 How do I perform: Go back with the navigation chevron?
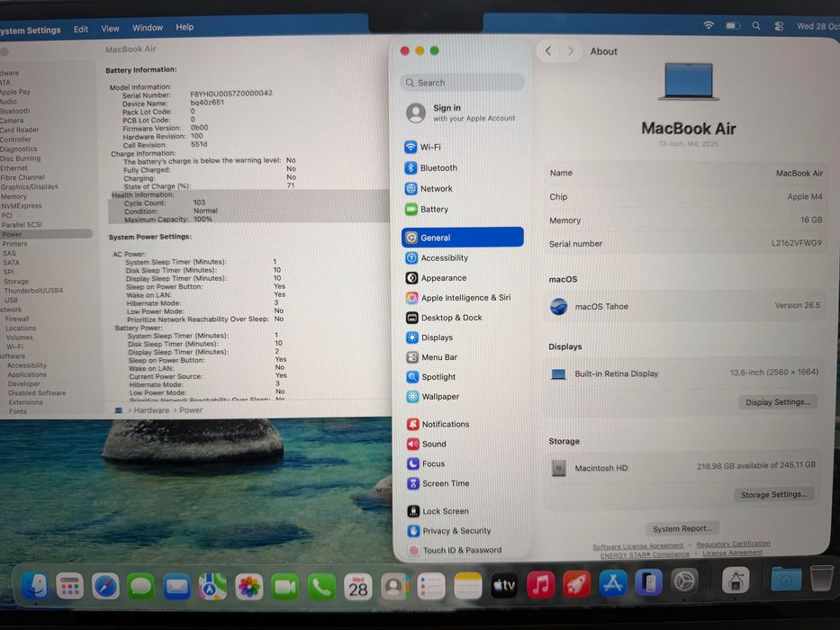point(548,51)
